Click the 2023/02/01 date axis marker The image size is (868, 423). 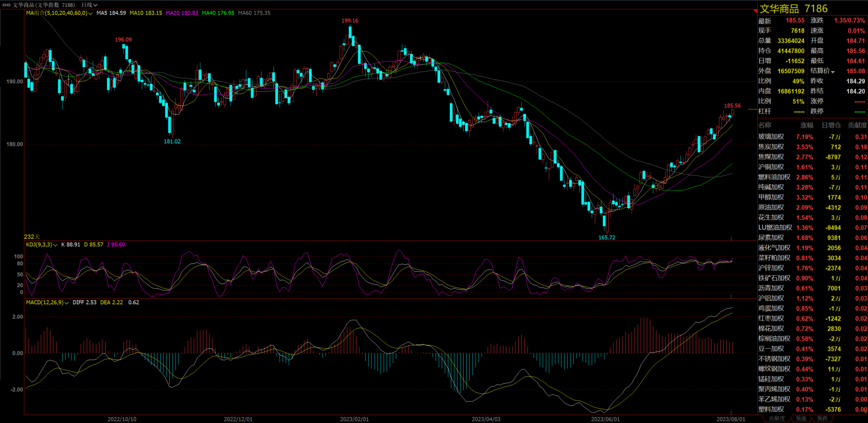pyautogui.click(x=354, y=419)
